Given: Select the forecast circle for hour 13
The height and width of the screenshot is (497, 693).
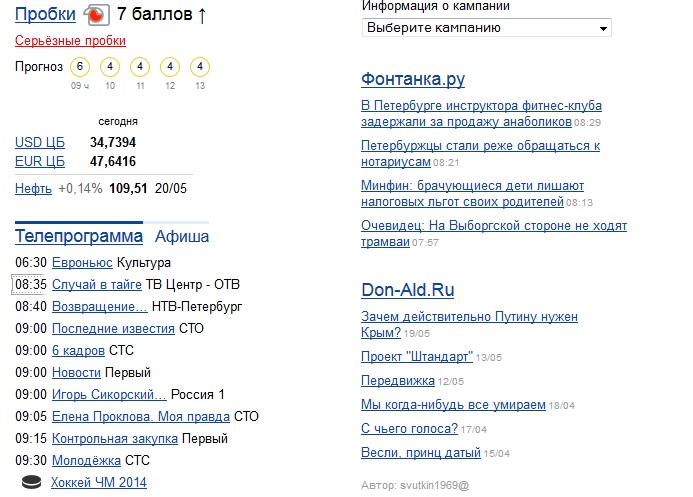Looking at the screenshot, I should (x=200, y=67).
